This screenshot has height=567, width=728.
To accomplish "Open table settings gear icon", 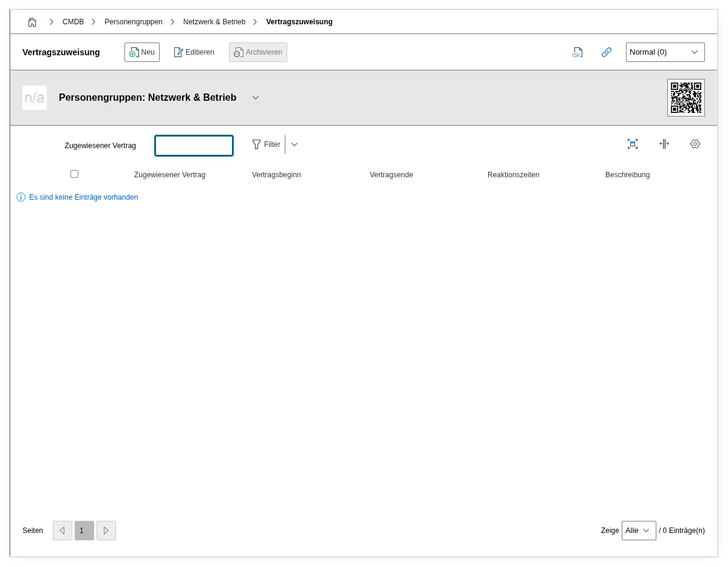I will pyautogui.click(x=695, y=144).
